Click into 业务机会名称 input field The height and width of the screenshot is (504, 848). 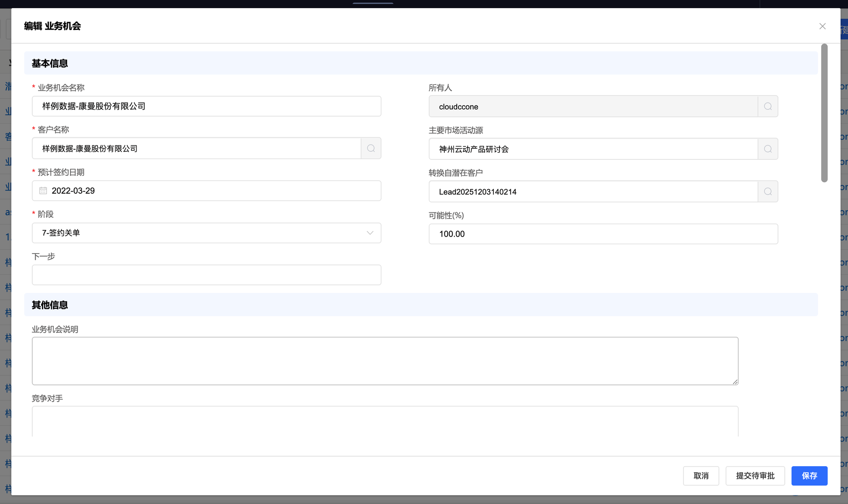pyautogui.click(x=206, y=106)
